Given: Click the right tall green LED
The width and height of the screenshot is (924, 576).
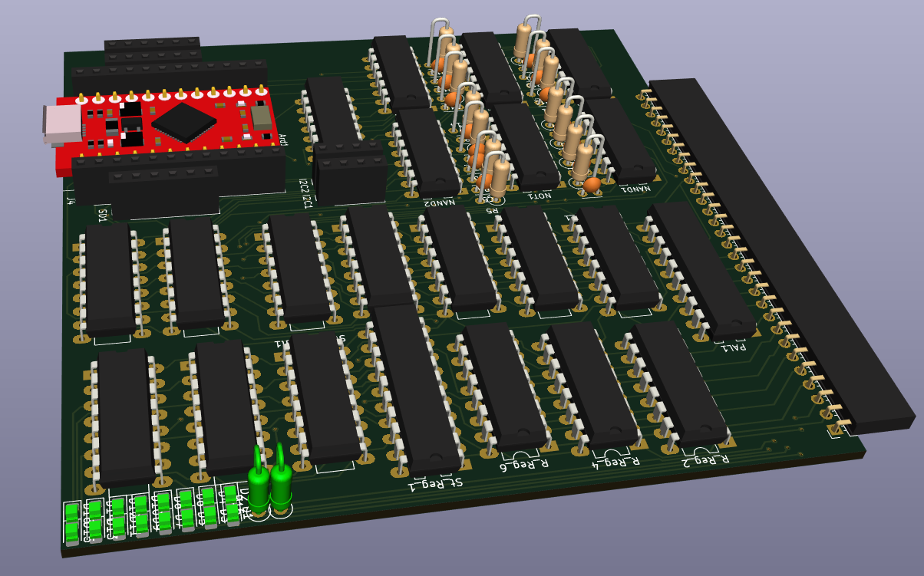Looking at the screenshot, I should point(281,481).
